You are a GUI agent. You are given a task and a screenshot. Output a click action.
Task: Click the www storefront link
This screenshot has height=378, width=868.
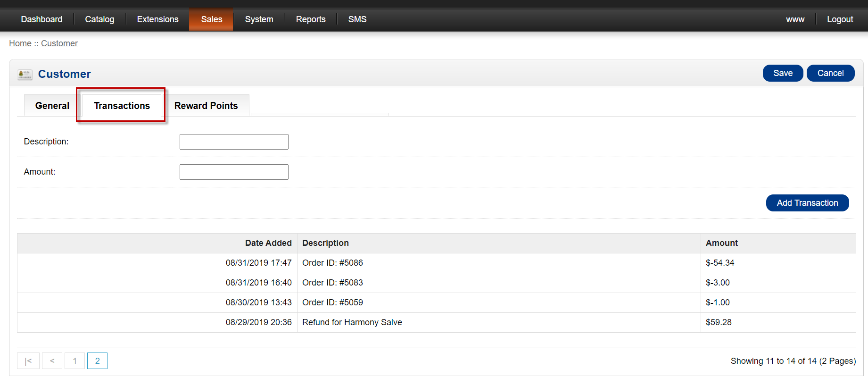coord(795,19)
